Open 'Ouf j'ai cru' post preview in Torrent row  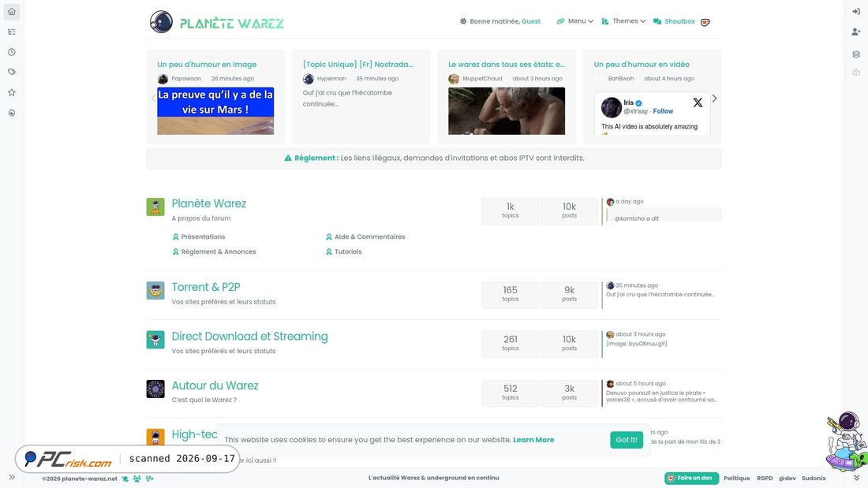(660, 294)
